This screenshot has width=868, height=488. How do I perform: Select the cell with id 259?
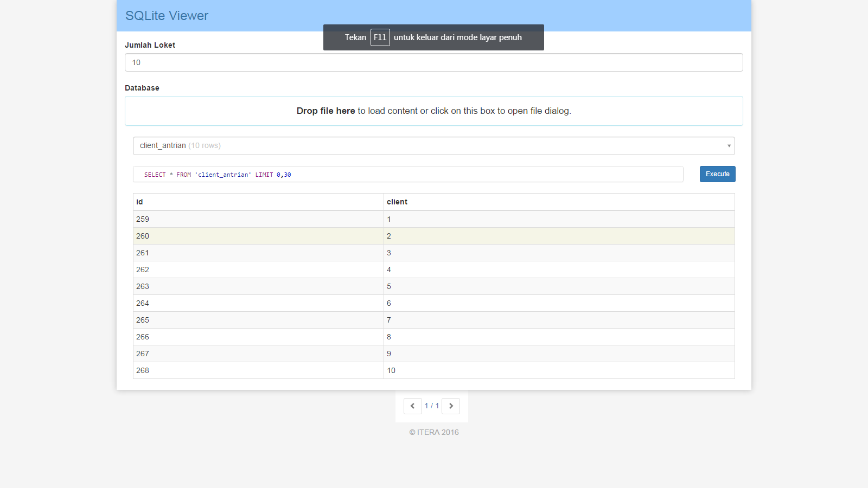coord(258,219)
